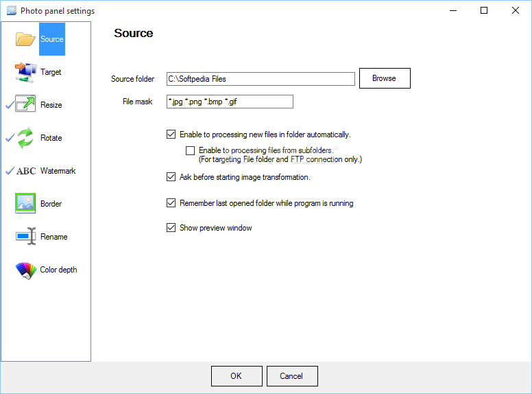Maximize the Photo panel settings window
Viewport: 532px width, 394px height.
(x=484, y=10)
